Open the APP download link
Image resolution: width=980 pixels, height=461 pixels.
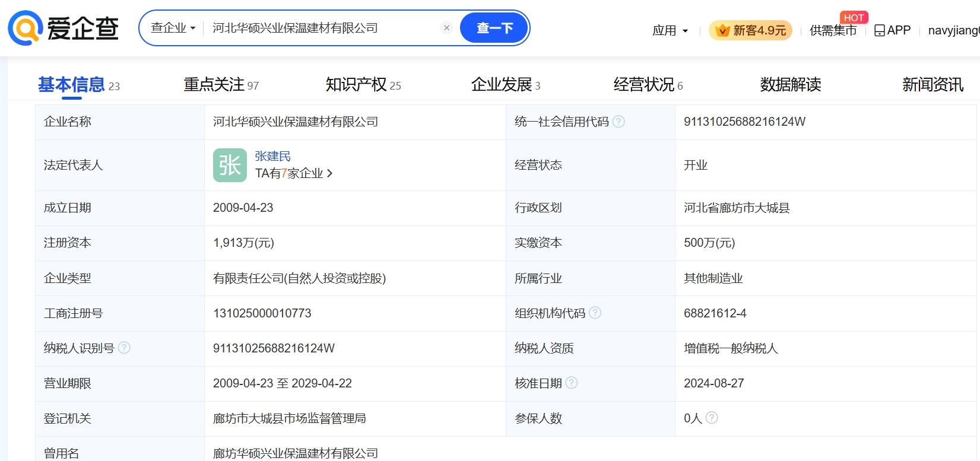892,30
